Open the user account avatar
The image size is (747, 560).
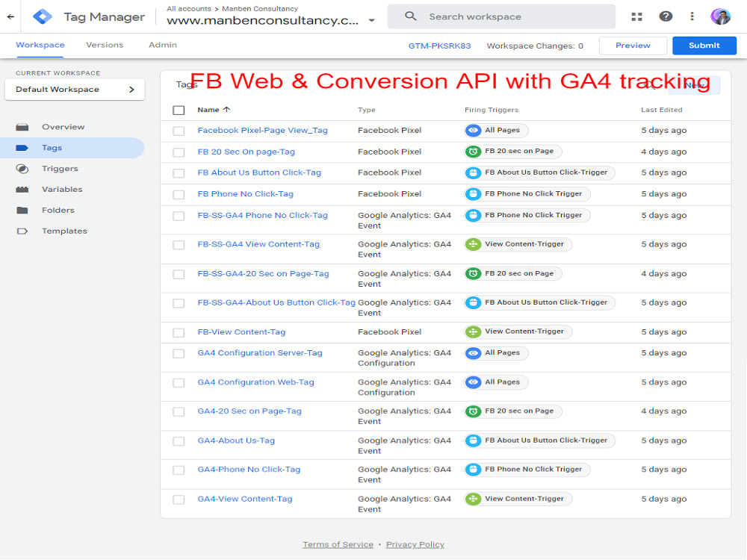point(720,16)
